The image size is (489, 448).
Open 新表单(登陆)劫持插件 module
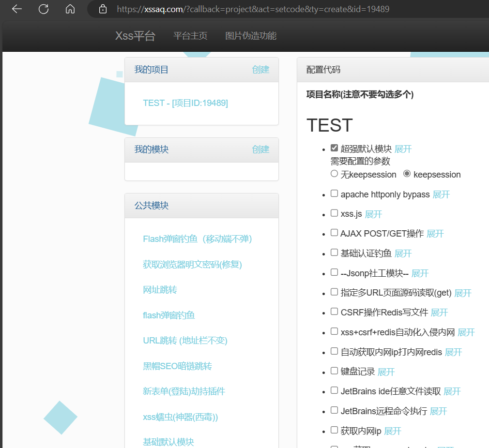183,391
